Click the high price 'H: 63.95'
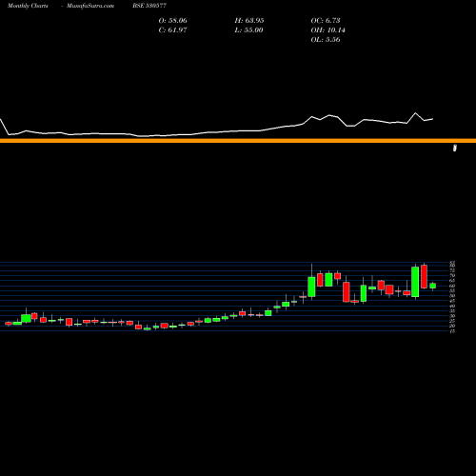This screenshot has height=476, width=476. pos(249,21)
